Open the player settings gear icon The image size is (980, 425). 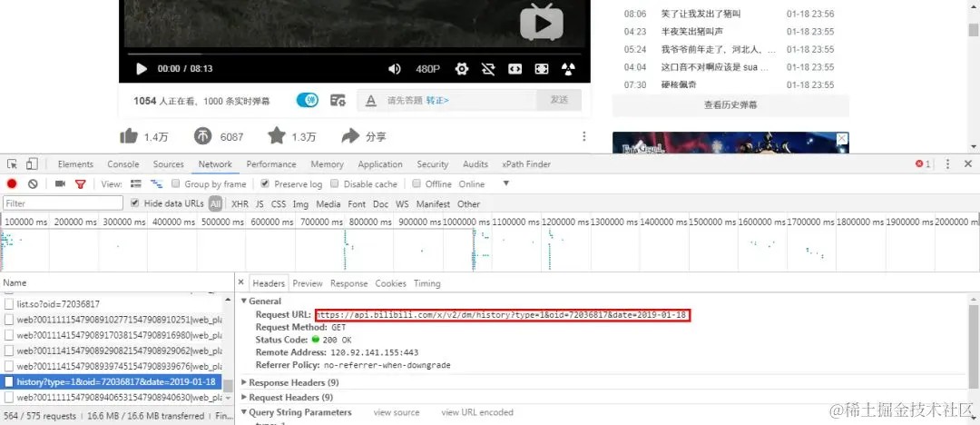pos(462,69)
